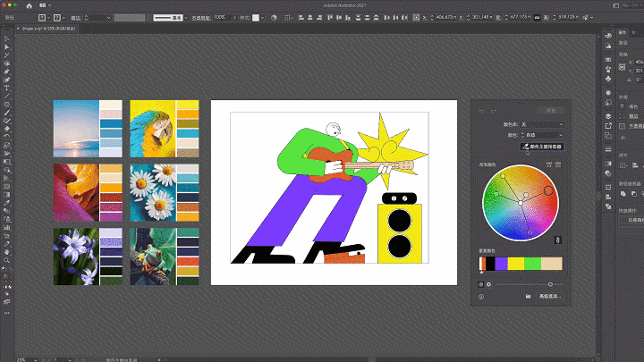Click the Home icon in top bar

click(x=29, y=5)
